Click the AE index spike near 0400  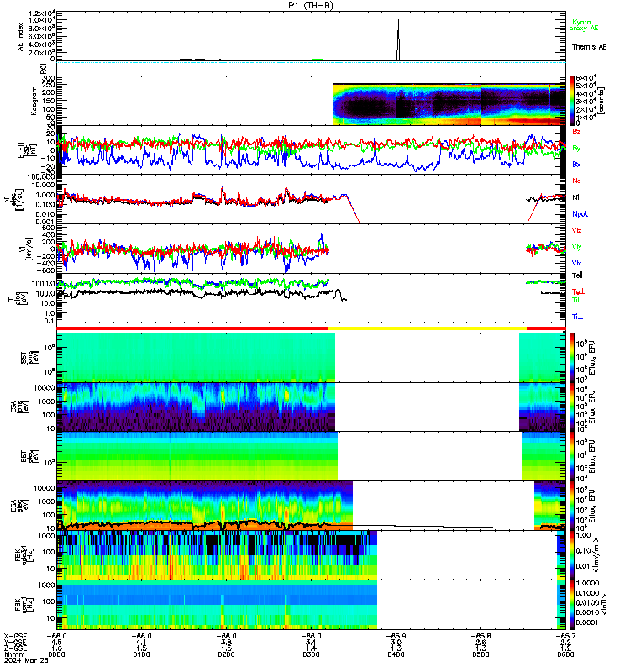point(398,39)
